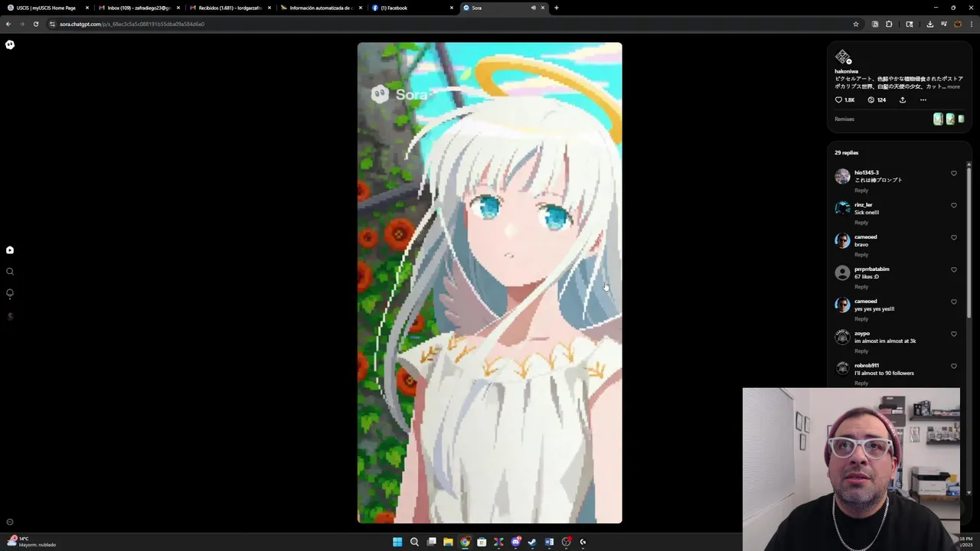Share the post via the upload icon
Viewport: 980px width, 551px height.
point(903,100)
